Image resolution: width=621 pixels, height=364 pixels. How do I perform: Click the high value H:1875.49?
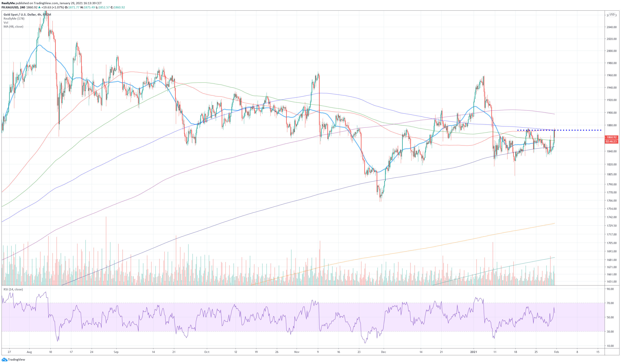click(88, 7)
